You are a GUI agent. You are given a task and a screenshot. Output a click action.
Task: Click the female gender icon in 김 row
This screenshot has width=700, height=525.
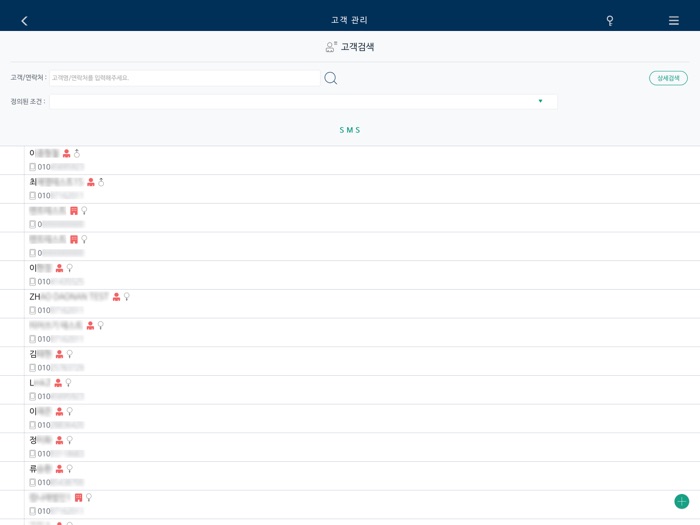click(70, 354)
